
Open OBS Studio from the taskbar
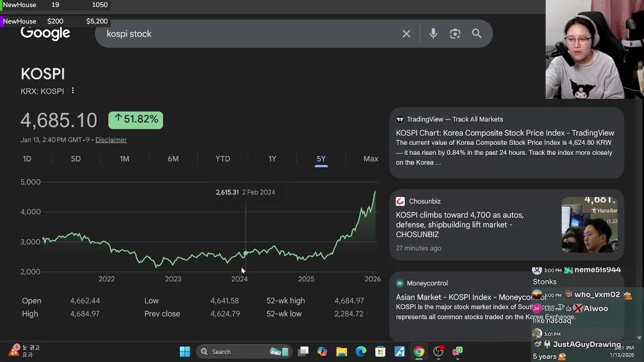click(x=438, y=351)
